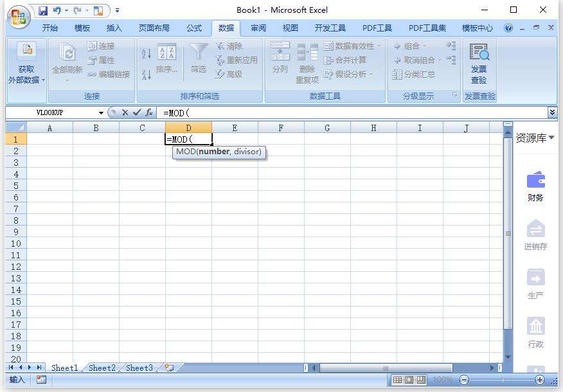This screenshot has width=563, height=392.
Task: Click the Help question mark icon
Action: click(x=508, y=28)
